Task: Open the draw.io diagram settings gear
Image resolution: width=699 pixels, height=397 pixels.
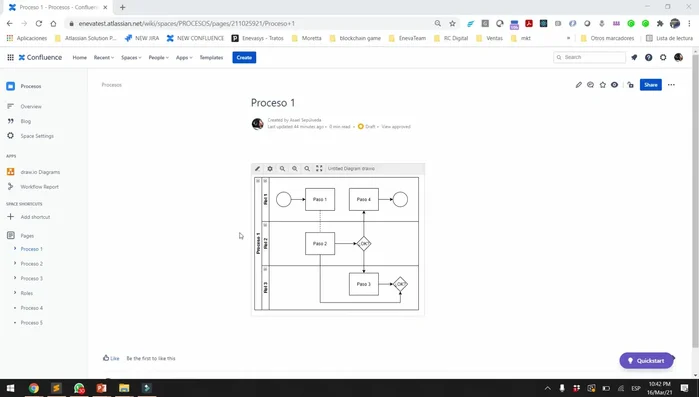Action: 270,168
